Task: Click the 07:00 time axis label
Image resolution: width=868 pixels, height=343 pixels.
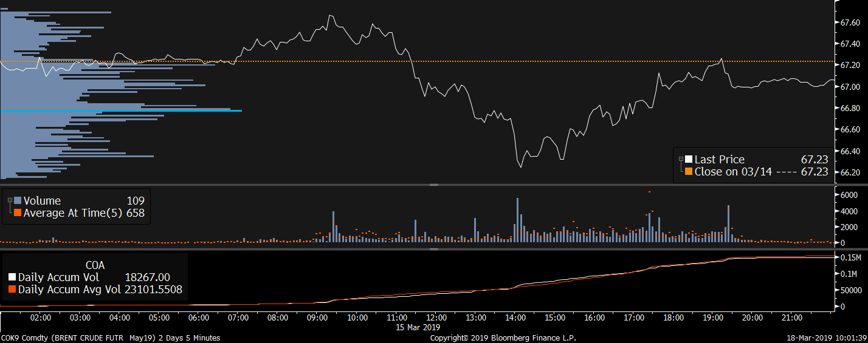Action: click(x=238, y=318)
